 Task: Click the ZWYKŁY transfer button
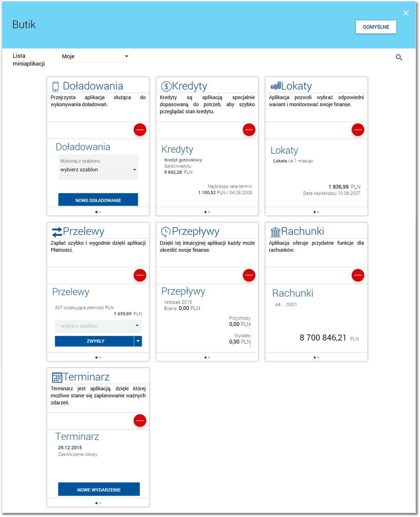coord(94,341)
